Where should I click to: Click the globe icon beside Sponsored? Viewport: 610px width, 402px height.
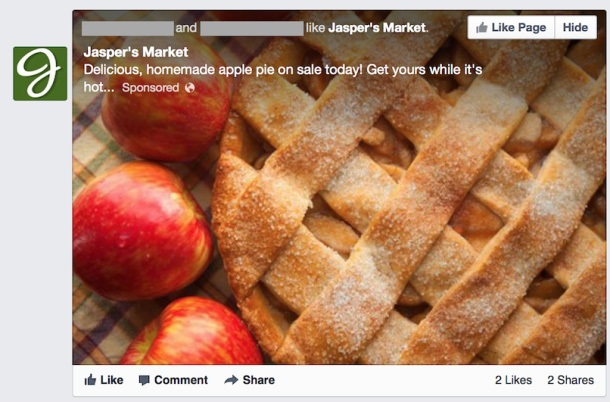coord(190,88)
